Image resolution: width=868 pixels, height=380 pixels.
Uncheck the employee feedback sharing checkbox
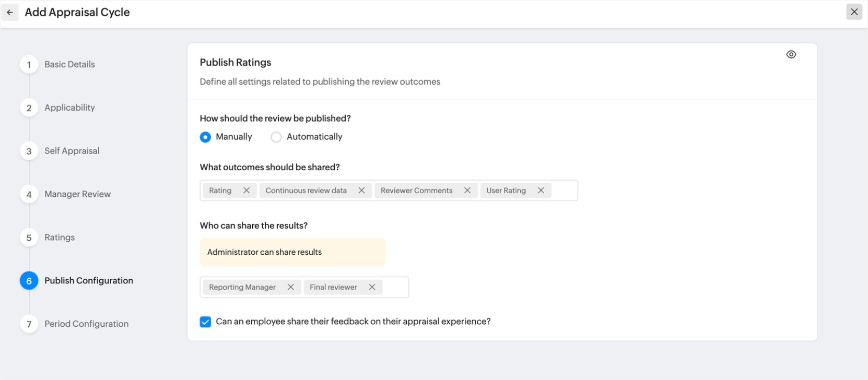[x=206, y=322]
